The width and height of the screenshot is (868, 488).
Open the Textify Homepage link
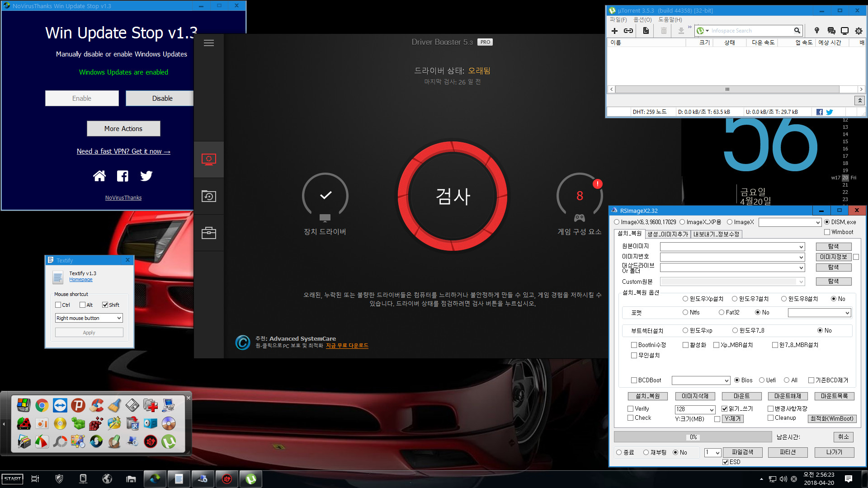pos(80,280)
